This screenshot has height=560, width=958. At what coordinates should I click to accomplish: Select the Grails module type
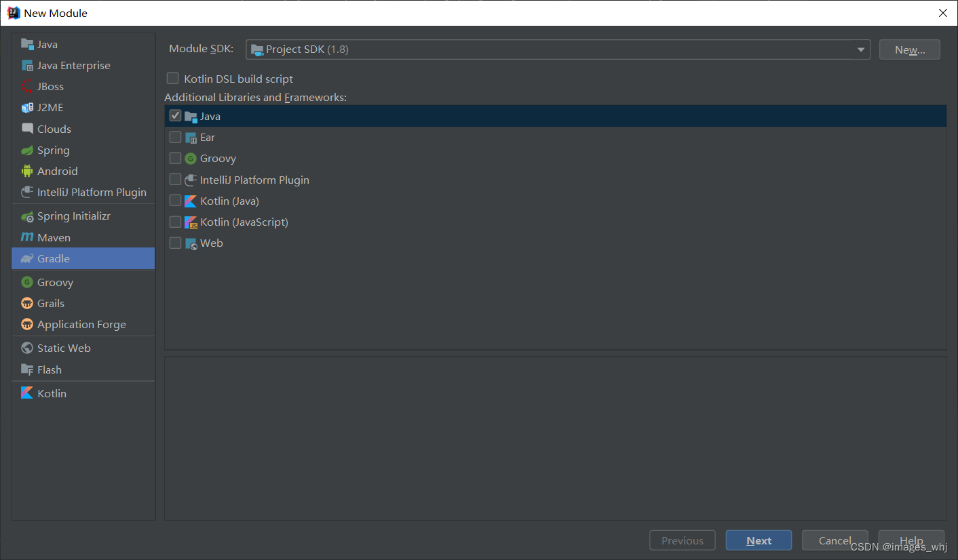coord(83,303)
